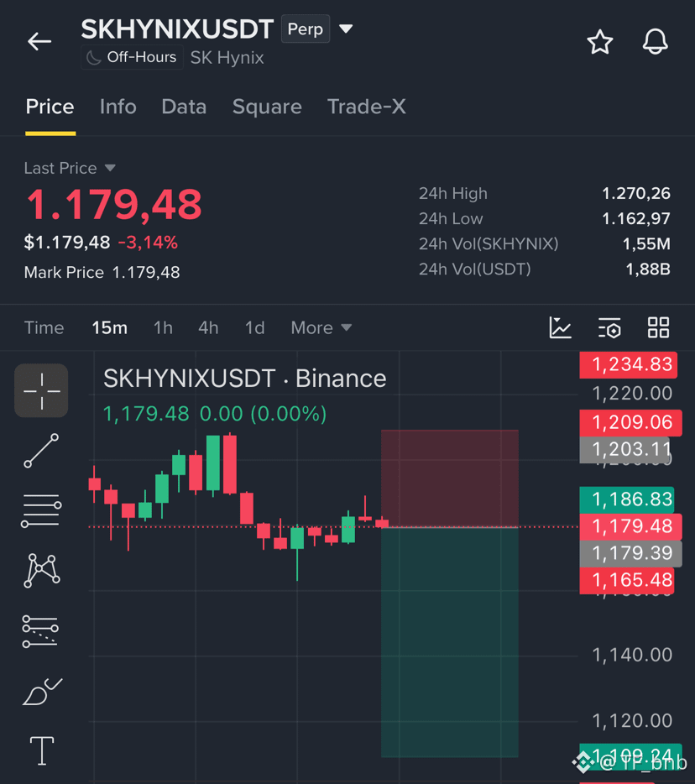Click the 1,140.00 price scale value
Viewport: 695px width, 784px height.
pos(632,655)
